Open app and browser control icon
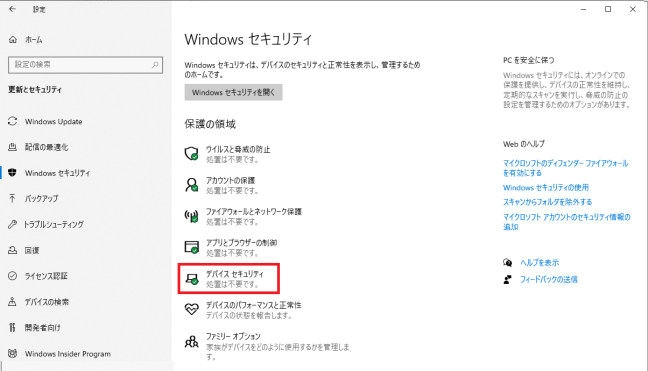Screen dimensions: 648x371 [191, 247]
